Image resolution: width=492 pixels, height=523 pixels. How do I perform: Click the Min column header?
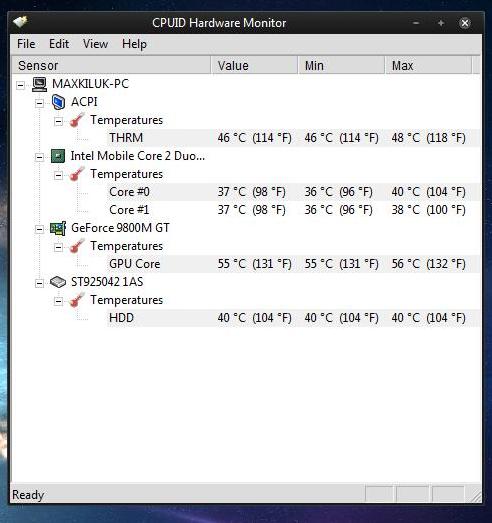point(341,65)
